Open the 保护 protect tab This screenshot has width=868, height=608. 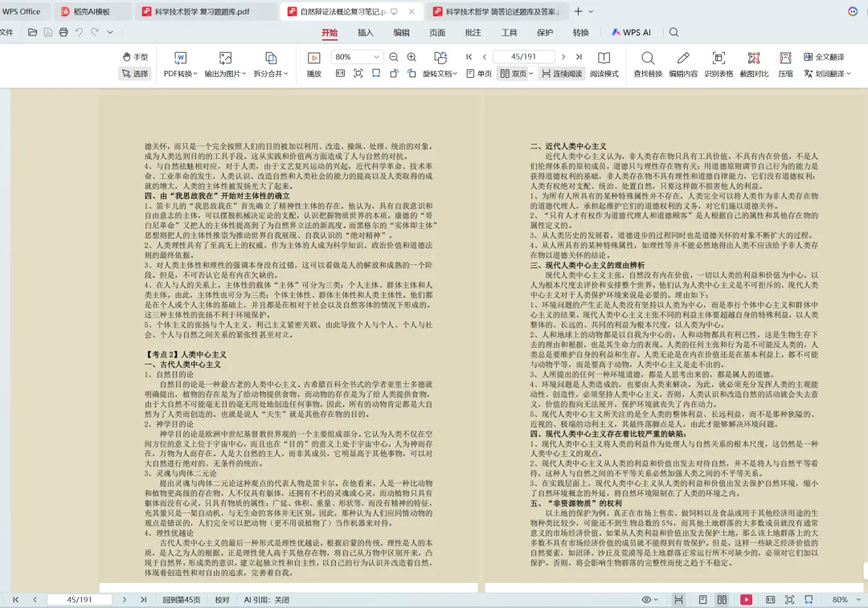545,33
